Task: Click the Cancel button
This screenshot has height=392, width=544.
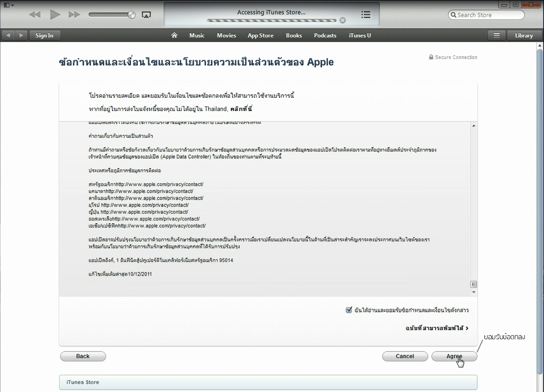Action: [x=405, y=356]
